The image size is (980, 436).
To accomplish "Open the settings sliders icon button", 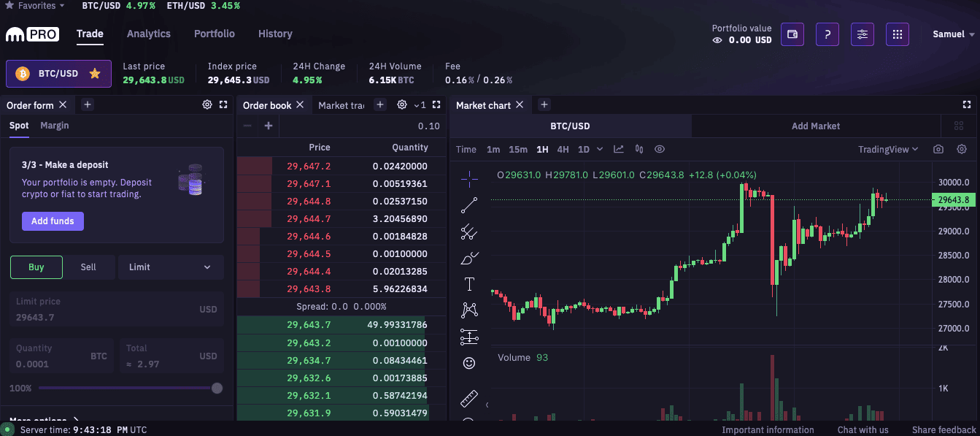I will pos(863,34).
